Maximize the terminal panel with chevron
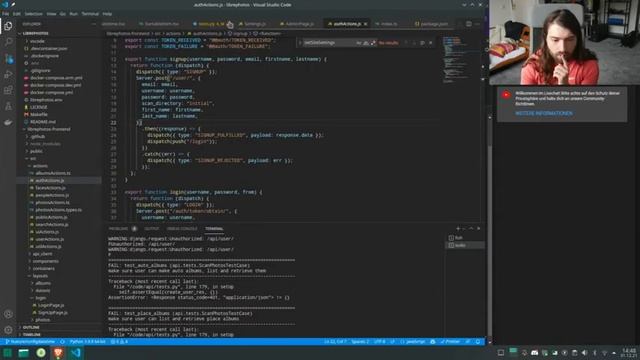Screen dimensions: 640x360 tap(471, 229)
